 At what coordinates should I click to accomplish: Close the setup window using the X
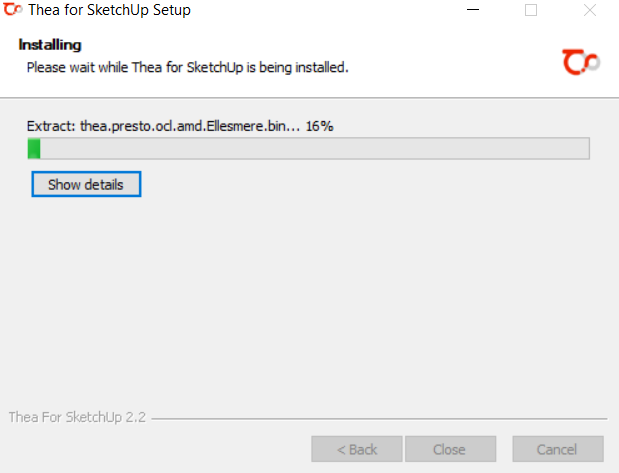point(589,10)
